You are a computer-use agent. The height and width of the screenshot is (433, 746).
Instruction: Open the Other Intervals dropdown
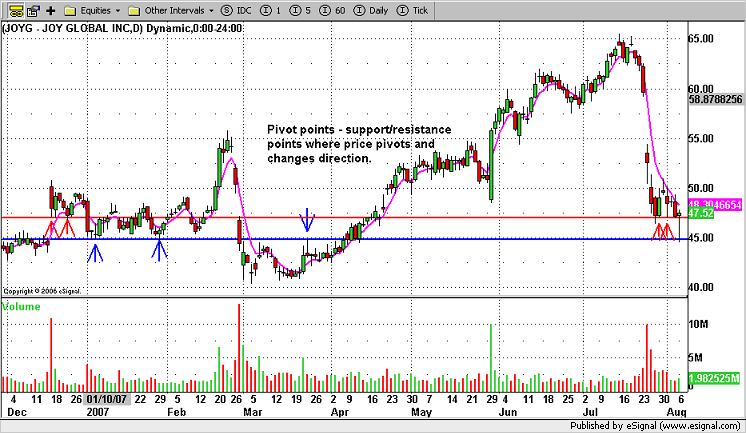[172, 10]
